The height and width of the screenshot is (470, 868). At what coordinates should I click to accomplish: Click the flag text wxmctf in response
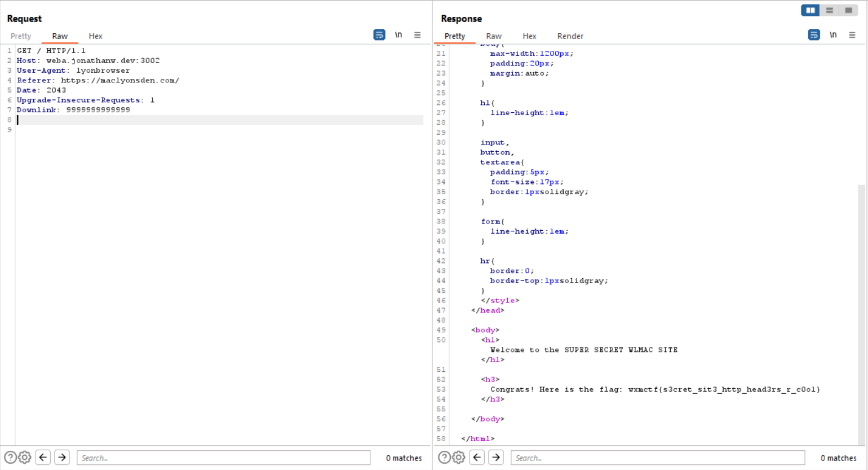[724, 389]
